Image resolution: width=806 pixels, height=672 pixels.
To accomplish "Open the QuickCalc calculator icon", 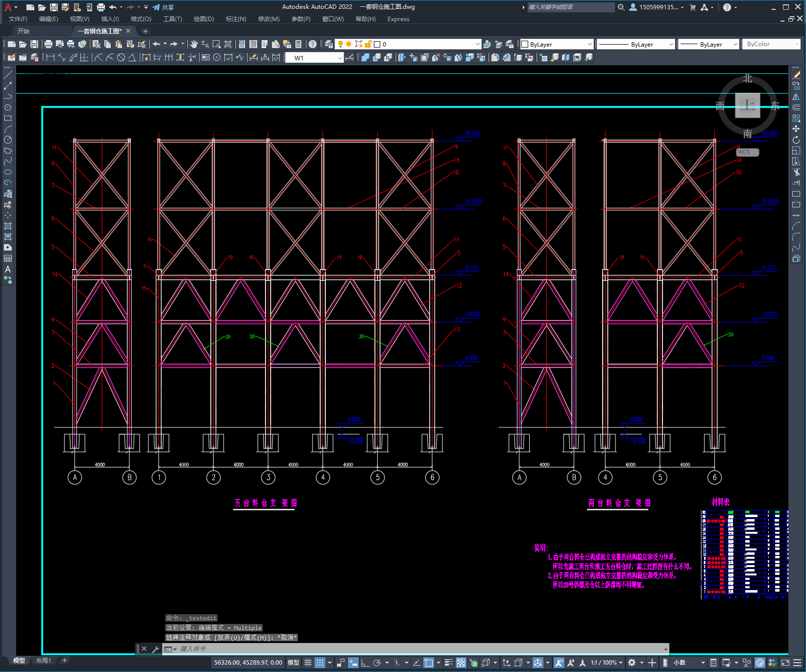I will (298, 44).
